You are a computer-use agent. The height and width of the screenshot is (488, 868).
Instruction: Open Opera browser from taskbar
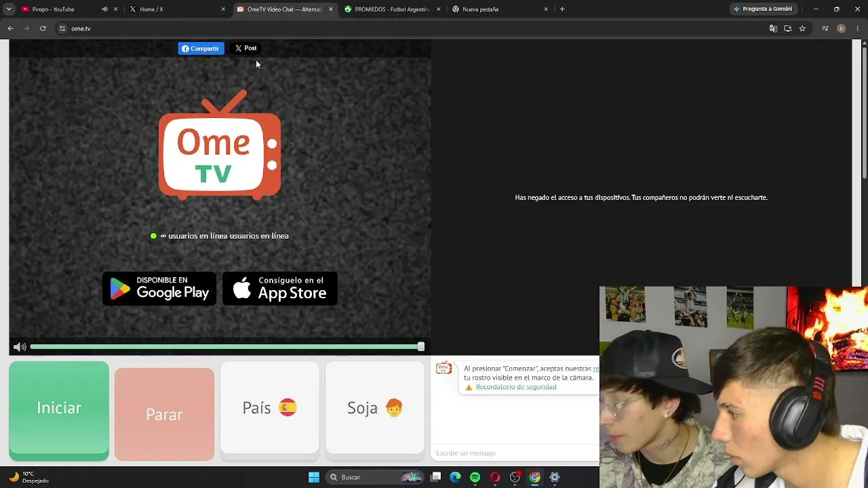click(495, 477)
